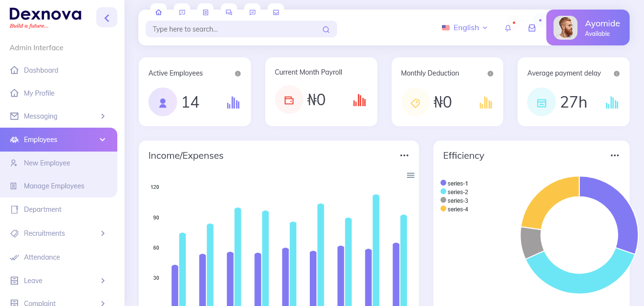Viewport: 644px width, 306px height.
Task: Click the search magnifier icon
Action: (x=326, y=30)
